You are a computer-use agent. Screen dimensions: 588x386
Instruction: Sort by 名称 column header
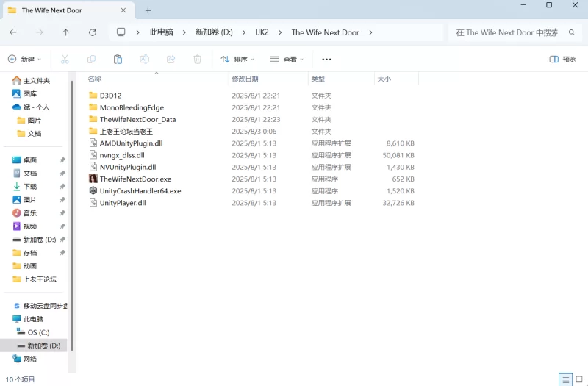point(95,79)
